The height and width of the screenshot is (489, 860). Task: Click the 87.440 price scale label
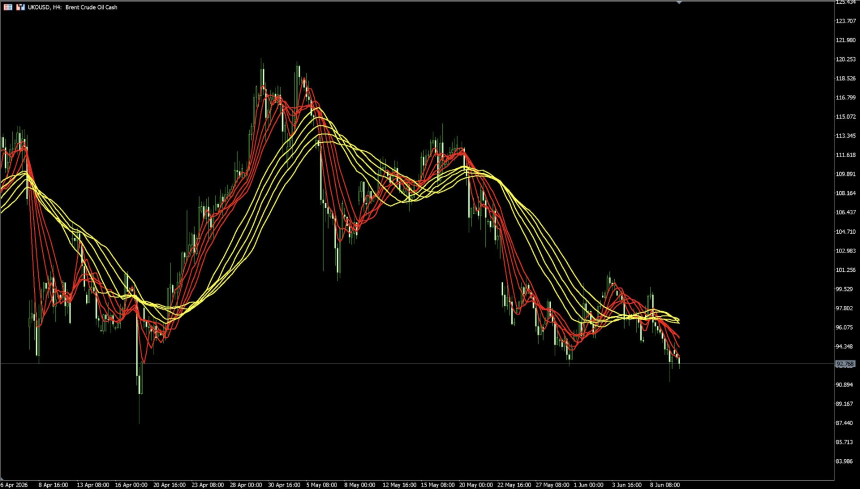point(846,423)
